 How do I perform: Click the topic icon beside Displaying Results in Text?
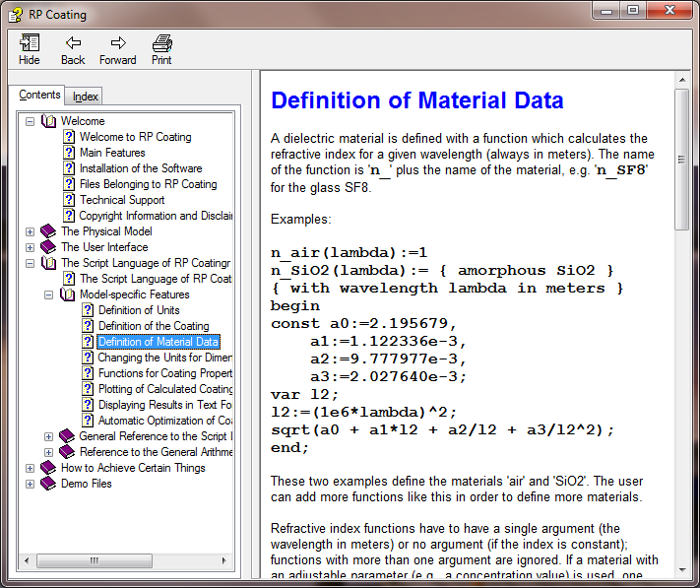pos(88,405)
